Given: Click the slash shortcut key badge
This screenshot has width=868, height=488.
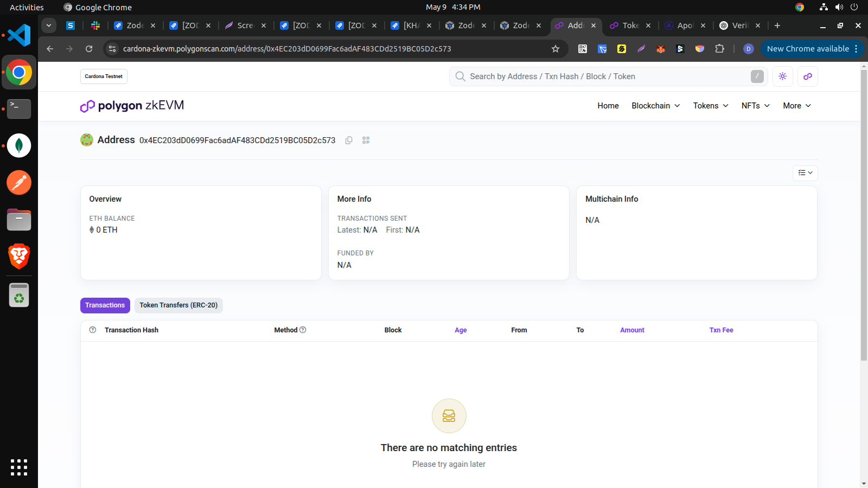Looking at the screenshot, I should click(x=757, y=76).
